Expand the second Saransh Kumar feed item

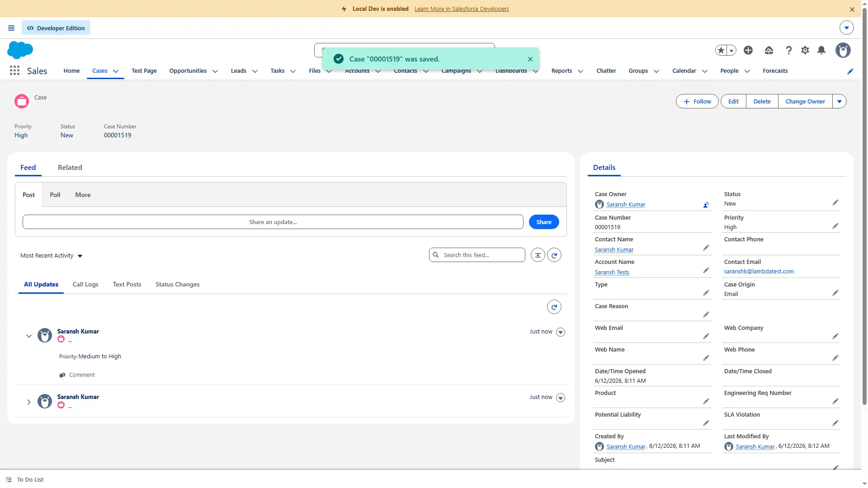click(29, 402)
